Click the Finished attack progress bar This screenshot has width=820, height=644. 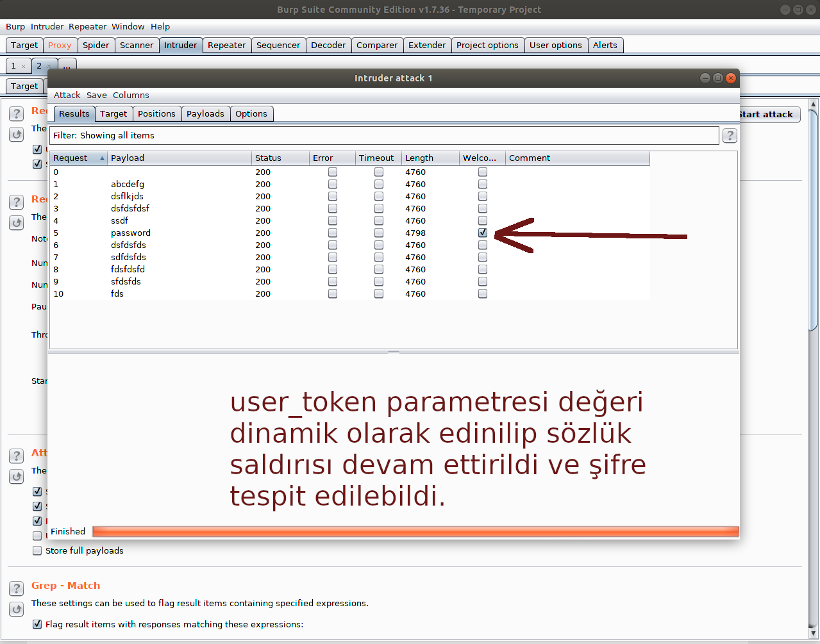point(415,531)
